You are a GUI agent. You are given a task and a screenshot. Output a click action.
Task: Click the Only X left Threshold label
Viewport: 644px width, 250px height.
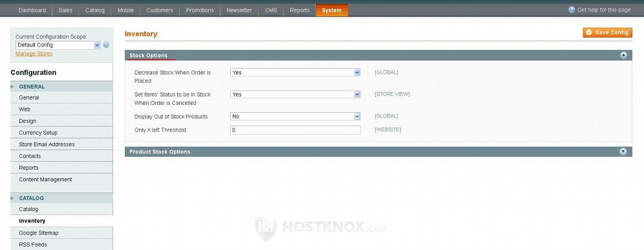pos(160,130)
